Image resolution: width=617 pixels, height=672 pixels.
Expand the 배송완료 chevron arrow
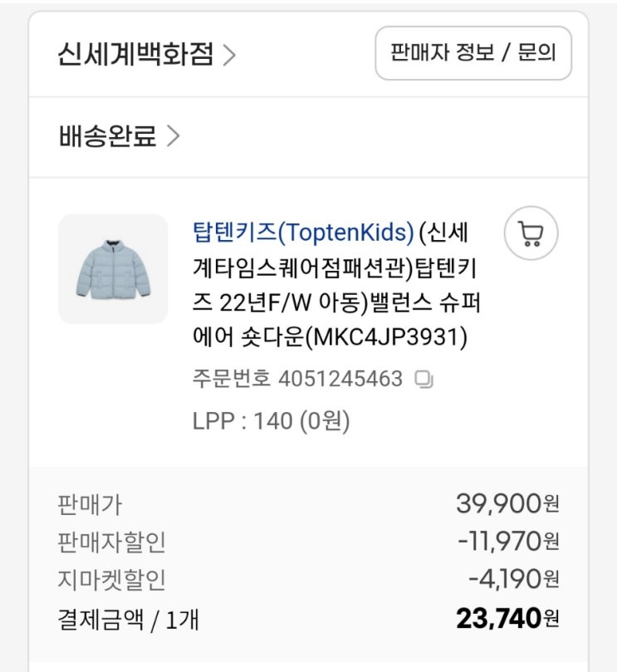click(x=173, y=136)
